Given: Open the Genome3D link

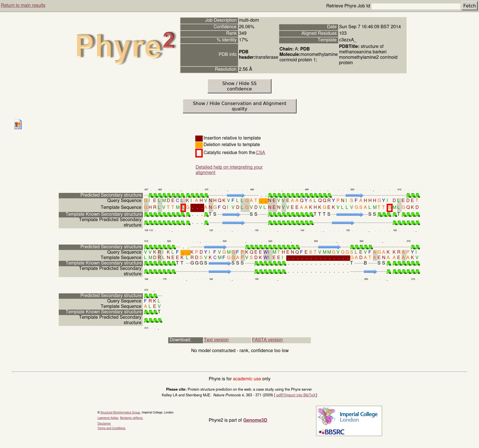Looking at the screenshot, I should pos(255,420).
